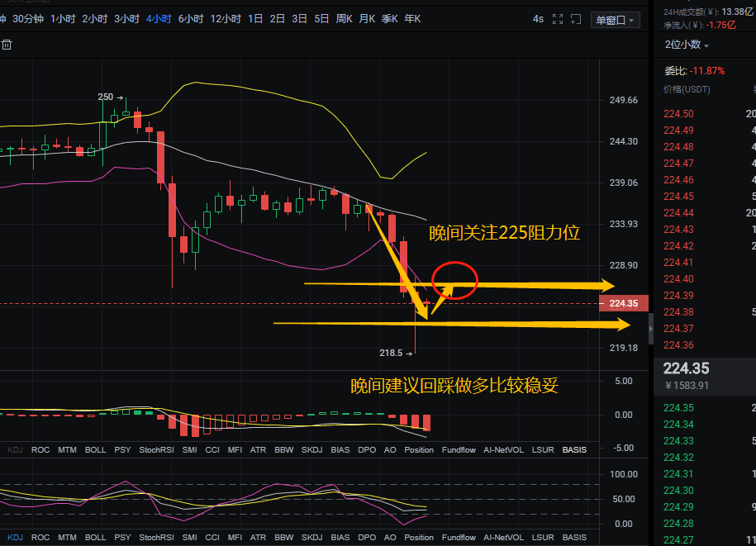Switch chart to 12小时 timeframe
The image size is (756, 546).
[226, 19]
